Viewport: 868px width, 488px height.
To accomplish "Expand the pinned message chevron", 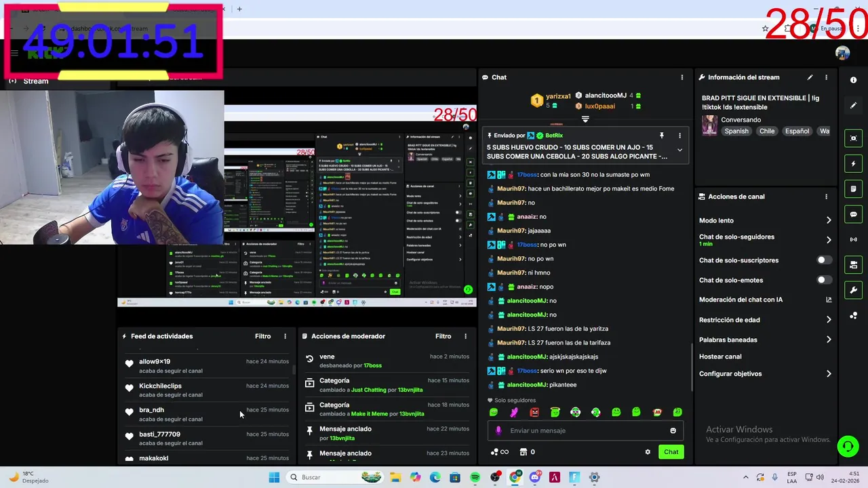I will (679, 150).
